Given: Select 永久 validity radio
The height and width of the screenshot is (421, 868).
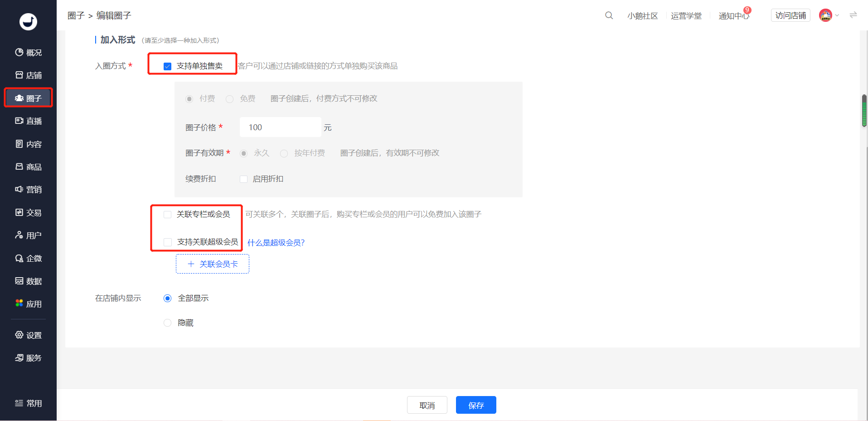Looking at the screenshot, I should 243,153.
